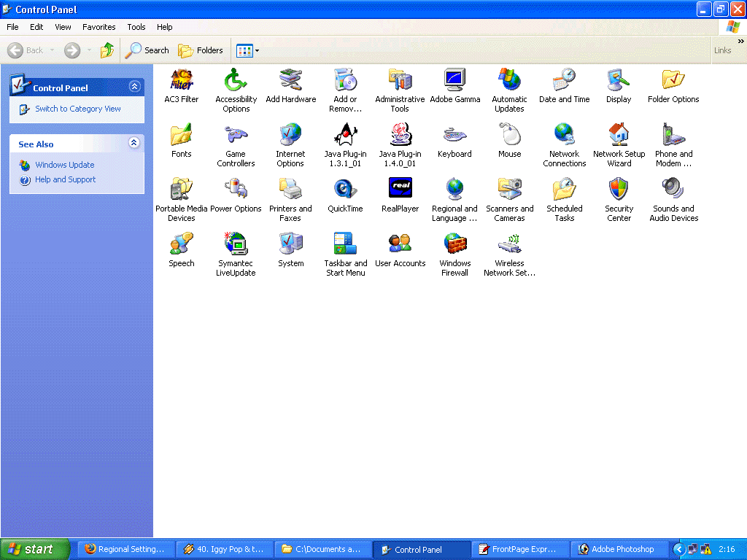Open Scheduled Tasks
The image size is (747, 560).
pos(565,200)
